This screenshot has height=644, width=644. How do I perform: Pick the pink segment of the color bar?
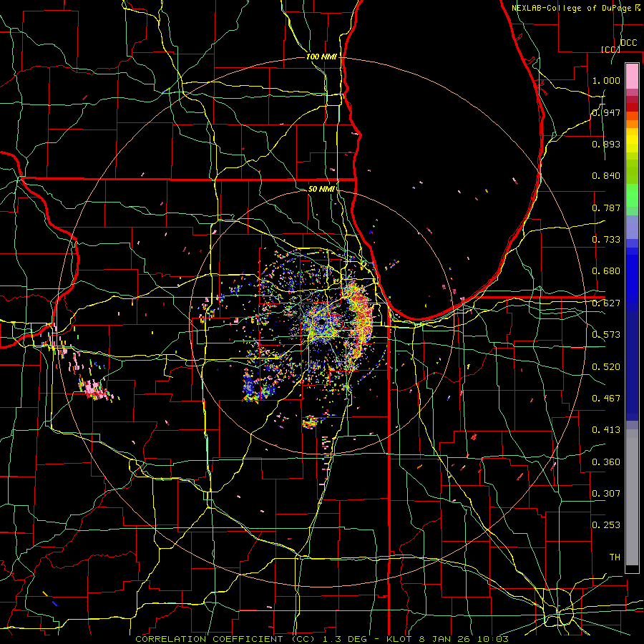coord(632,76)
